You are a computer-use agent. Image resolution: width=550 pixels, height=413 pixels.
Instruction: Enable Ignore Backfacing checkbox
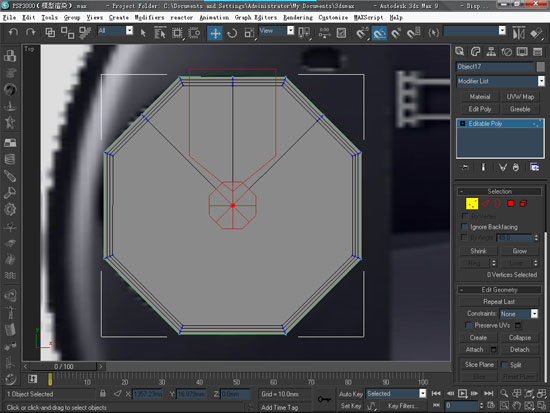pyautogui.click(x=464, y=227)
